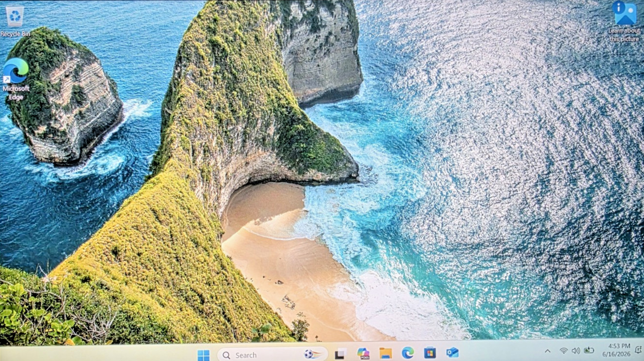The image size is (644, 361).
Task: Click the date 6/16/2026 in taskbar
Action: 616,354
